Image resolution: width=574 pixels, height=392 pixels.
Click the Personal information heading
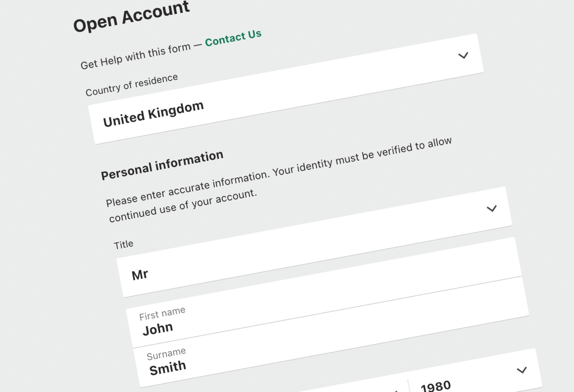click(x=162, y=165)
